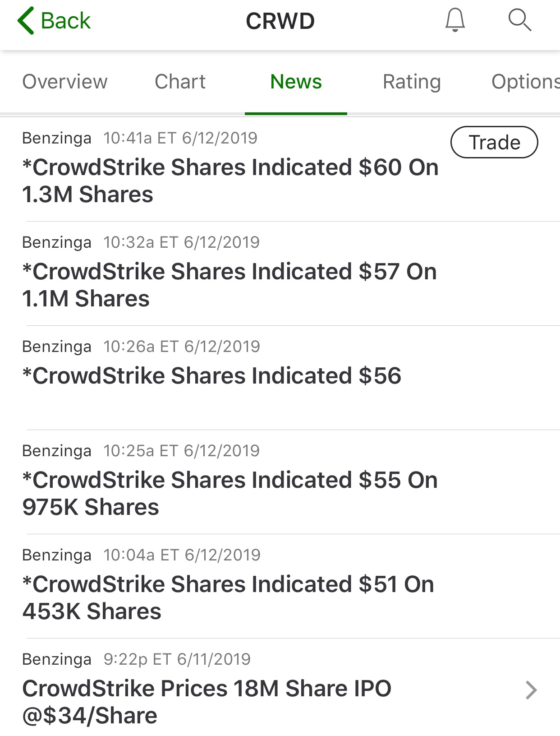
Task: Open CrowdStrike Prices 18M Share IPO article
Action: (x=207, y=702)
